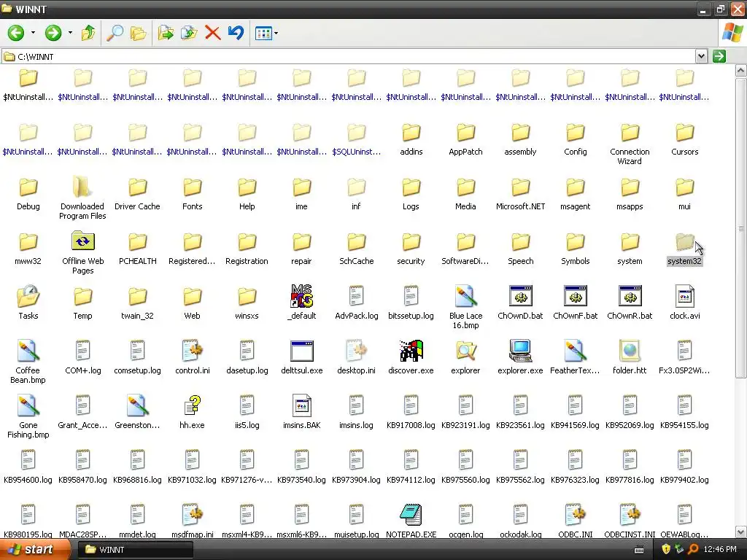This screenshot has height=560, width=747.
Task: Open the Forward history dropdown arrow
Action: pyautogui.click(x=70, y=33)
